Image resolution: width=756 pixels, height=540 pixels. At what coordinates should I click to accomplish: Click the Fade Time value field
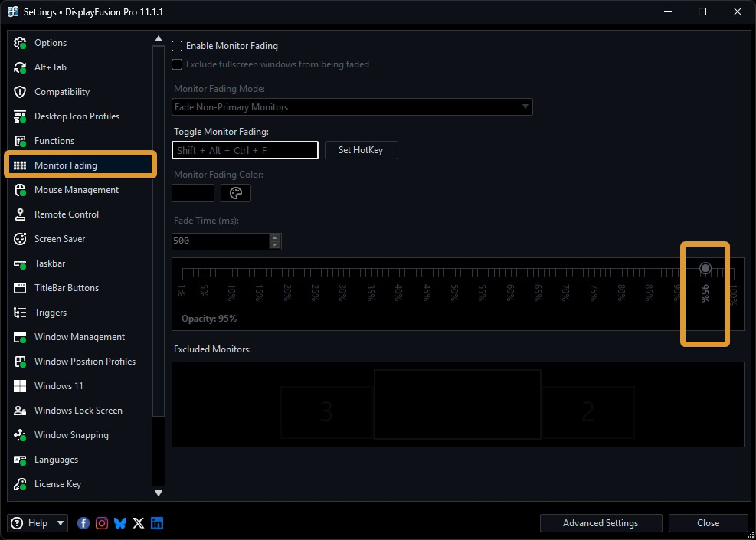click(221, 241)
